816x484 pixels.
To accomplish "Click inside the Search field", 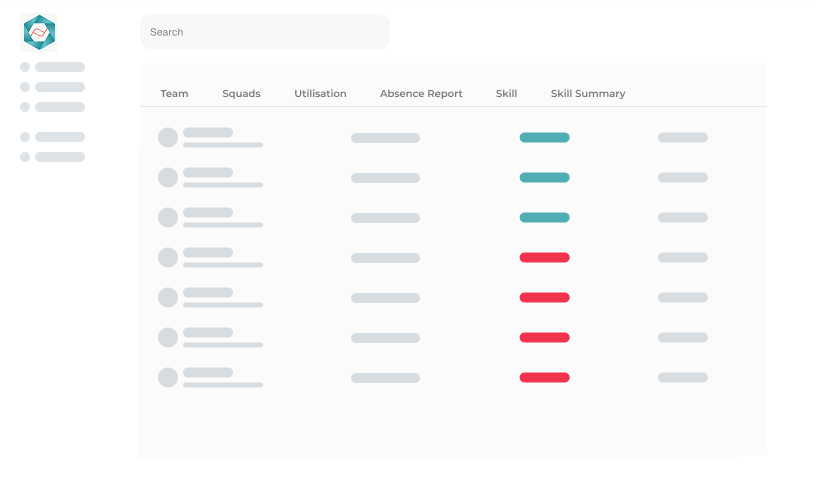I will 265,32.
